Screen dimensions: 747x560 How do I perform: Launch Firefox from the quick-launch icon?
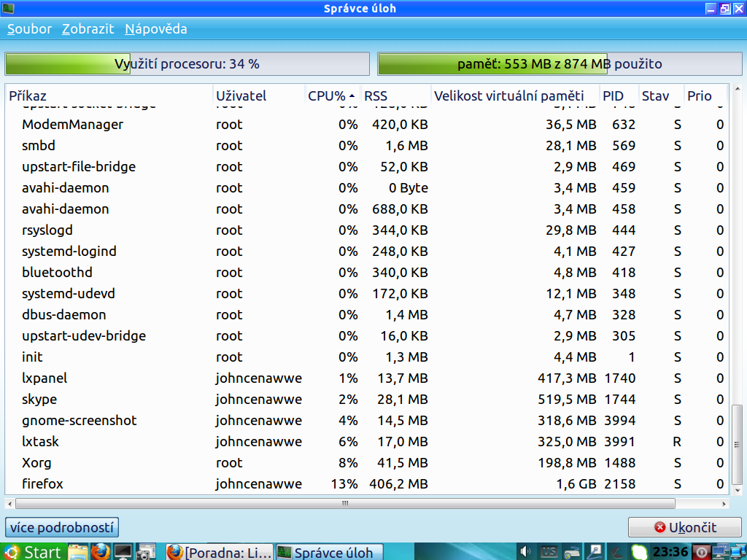(x=101, y=552)
